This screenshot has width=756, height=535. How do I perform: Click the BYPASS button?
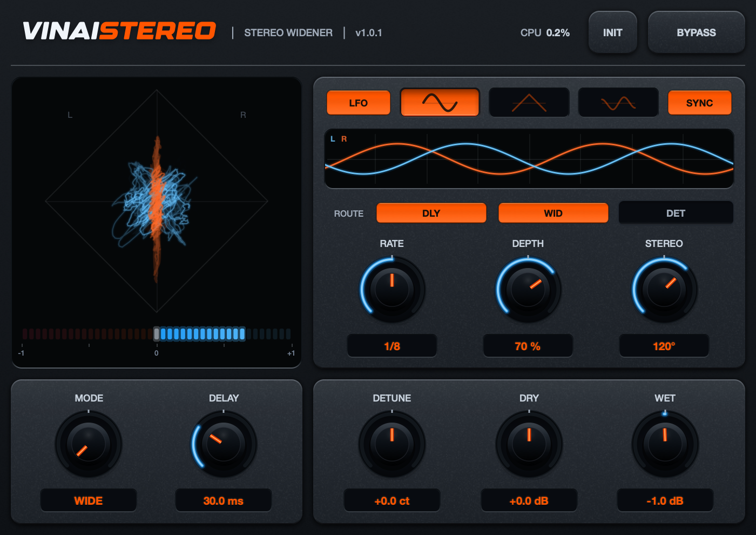(x=697, y=32)
